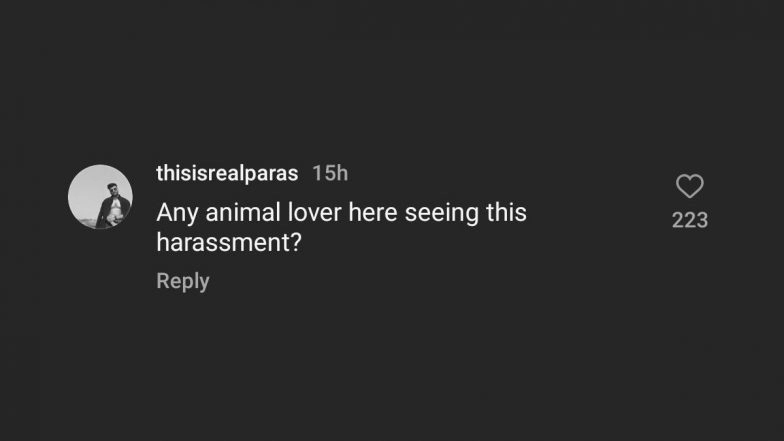Image resolution: width=784 pixels, height=441 pixels.
Task: Click the time posted label 15h
Action: (x=330, y=173)
